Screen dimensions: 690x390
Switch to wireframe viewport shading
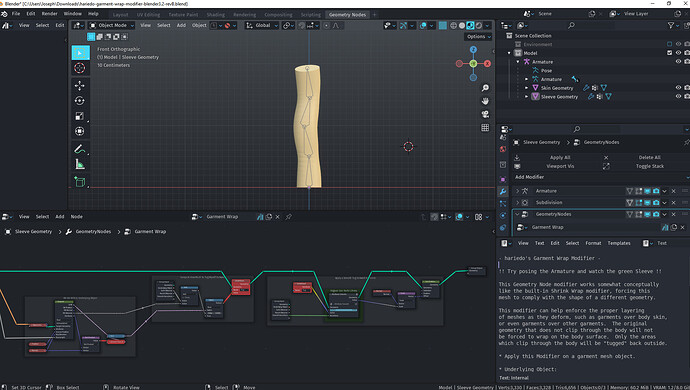pyautogui.click(x=453, y=26)
